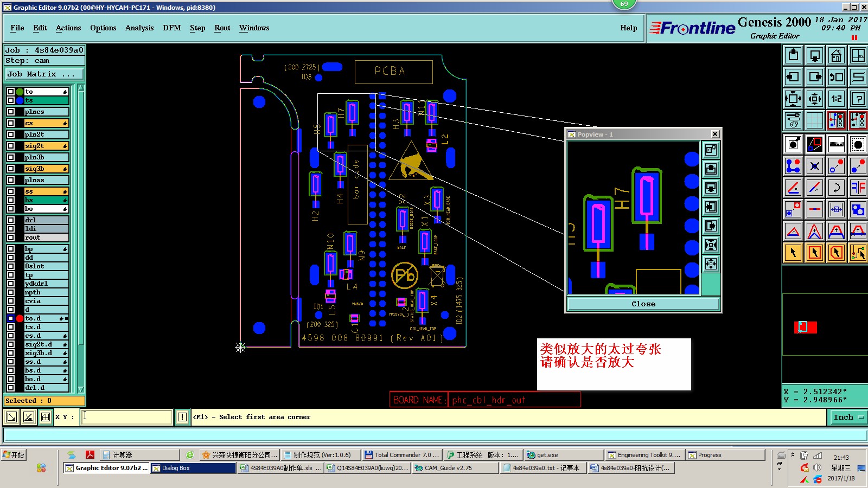
Task: Click green color circle of layer to
Action: click(x=20, y=92)
